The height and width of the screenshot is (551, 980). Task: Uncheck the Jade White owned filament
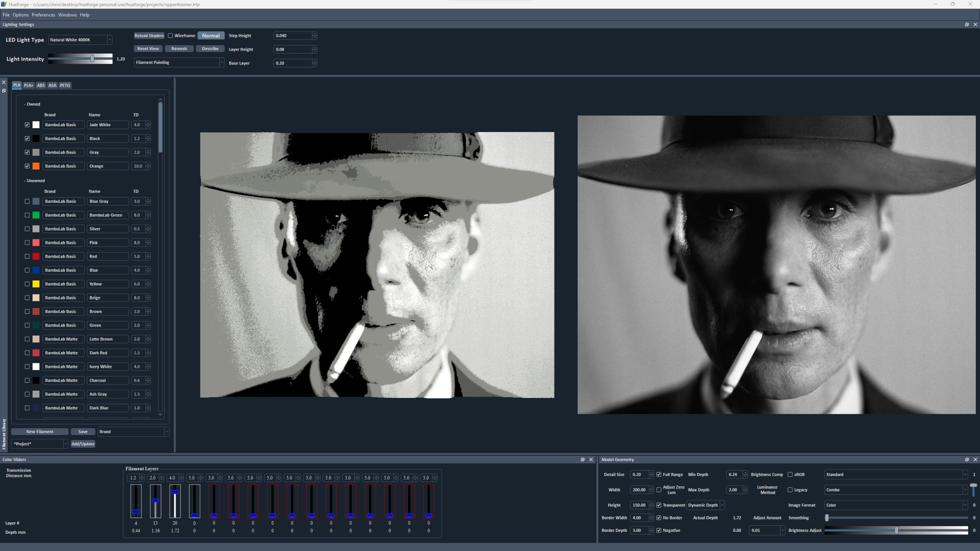click(27, 125)
